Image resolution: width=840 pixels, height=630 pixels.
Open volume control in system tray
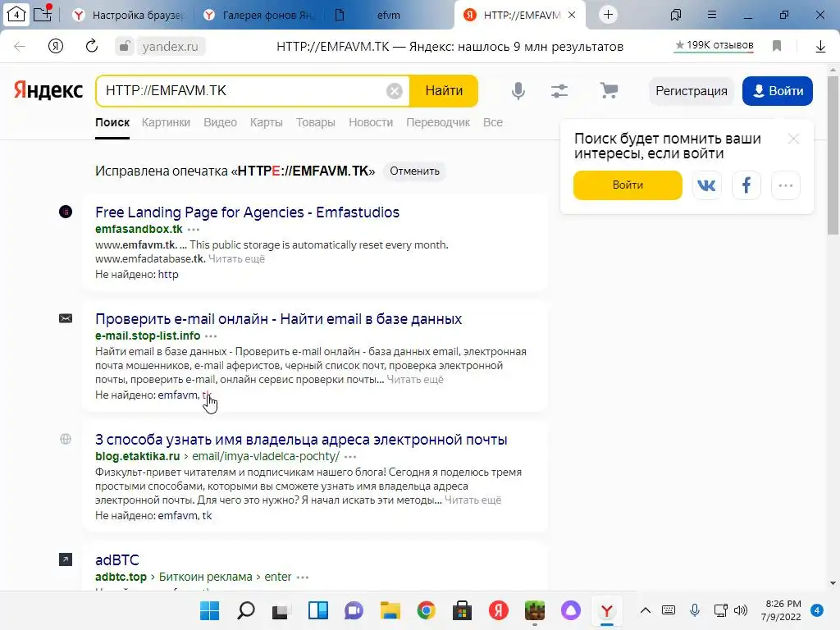coord(741,610)
